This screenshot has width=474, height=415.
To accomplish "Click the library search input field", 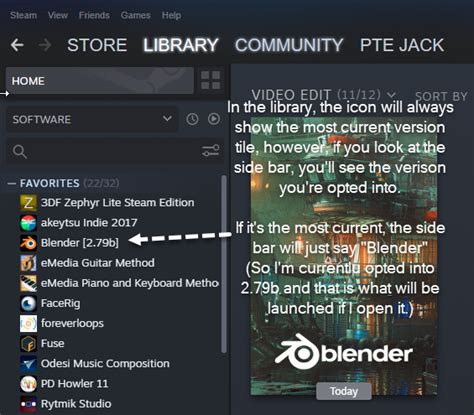I will tap(114, 151).
